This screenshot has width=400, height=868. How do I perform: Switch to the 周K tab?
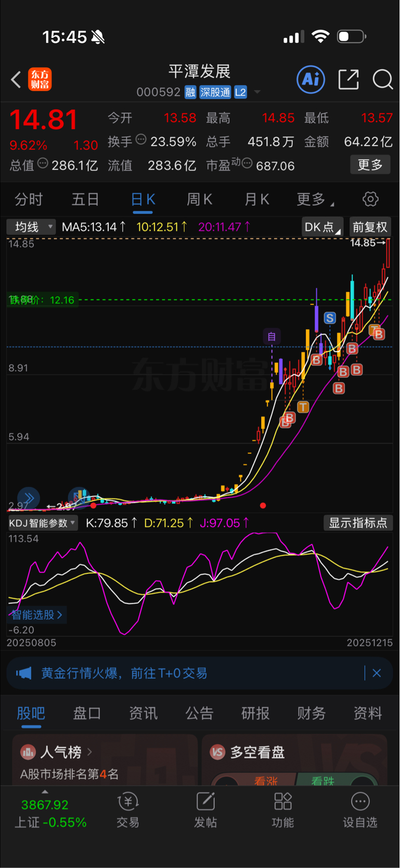click(x=199, y=199)
